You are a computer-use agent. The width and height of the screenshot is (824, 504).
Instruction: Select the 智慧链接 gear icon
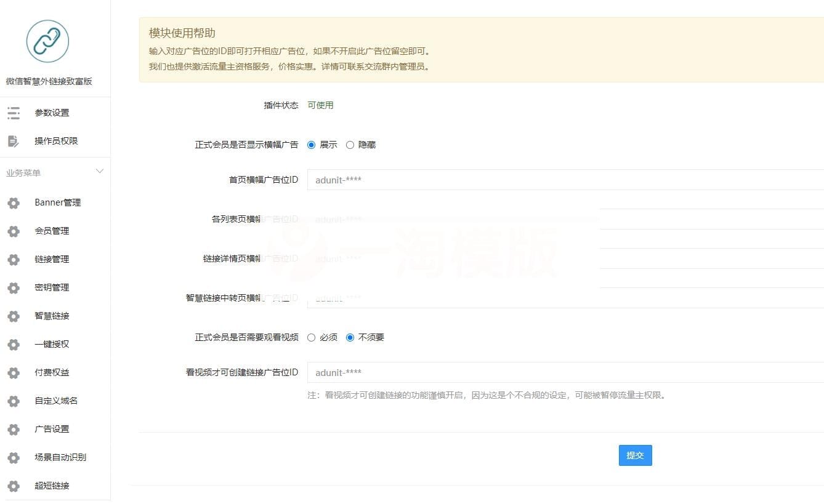[x=13, y=316]
